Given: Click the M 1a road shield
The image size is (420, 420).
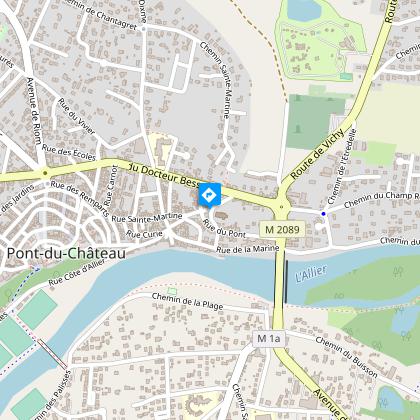Looking at the screenshot, I should click(269, 339).
